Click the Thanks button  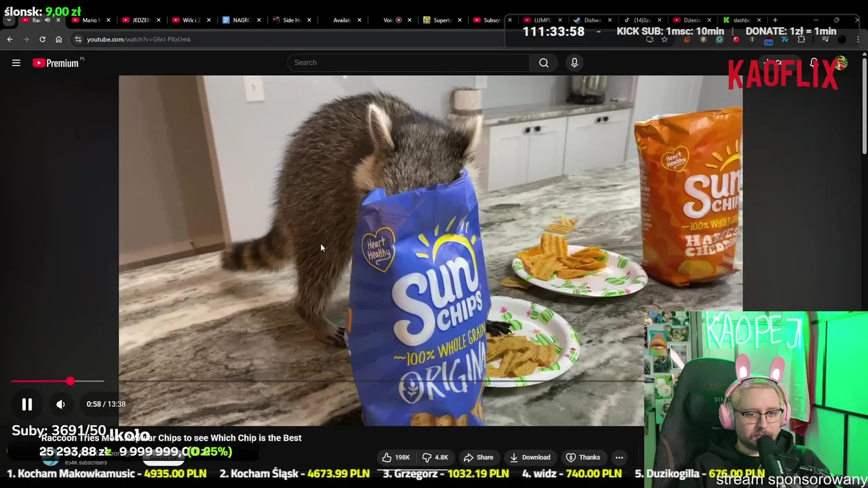point(583,457)
